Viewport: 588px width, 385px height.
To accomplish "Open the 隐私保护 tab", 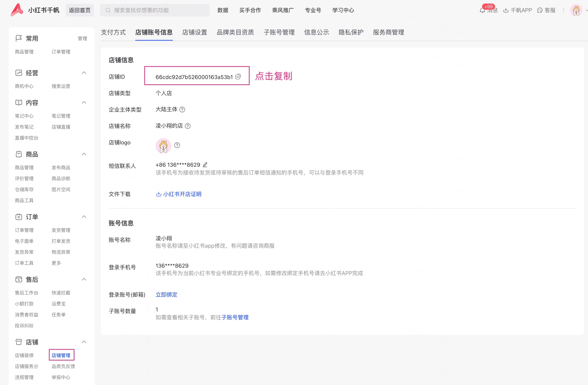I will 351,32.
